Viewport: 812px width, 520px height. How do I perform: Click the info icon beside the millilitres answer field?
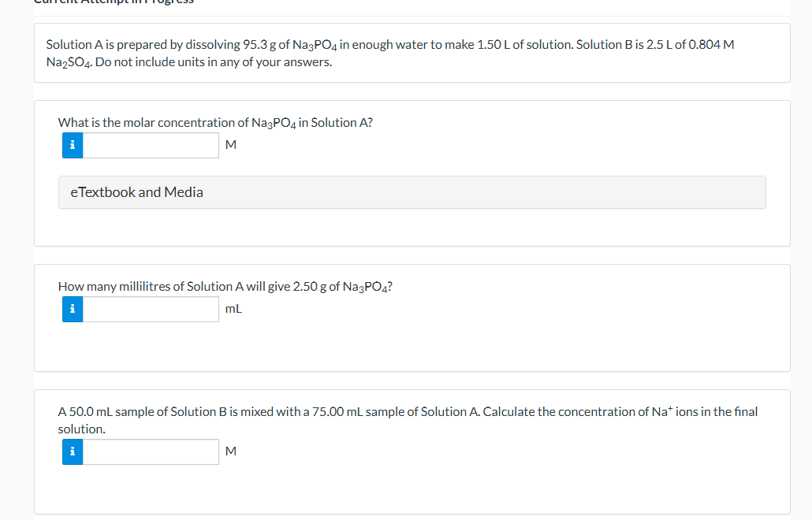click(x=72, y=309)
